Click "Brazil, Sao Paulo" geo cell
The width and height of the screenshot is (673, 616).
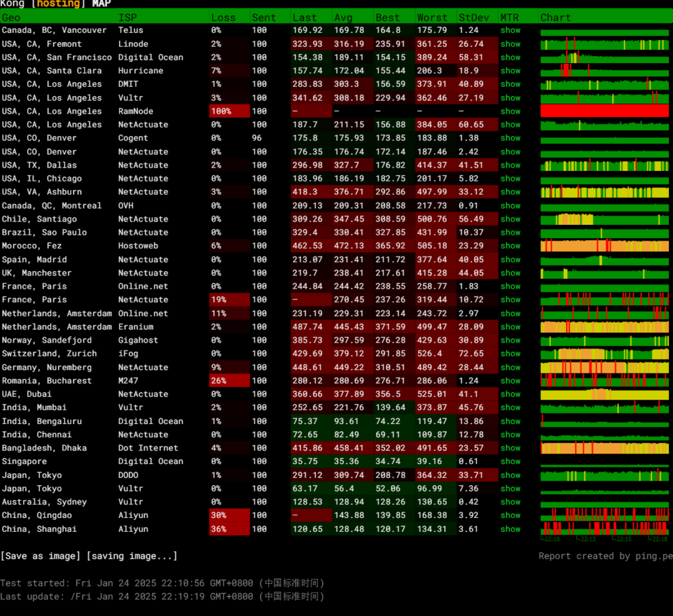44,232
